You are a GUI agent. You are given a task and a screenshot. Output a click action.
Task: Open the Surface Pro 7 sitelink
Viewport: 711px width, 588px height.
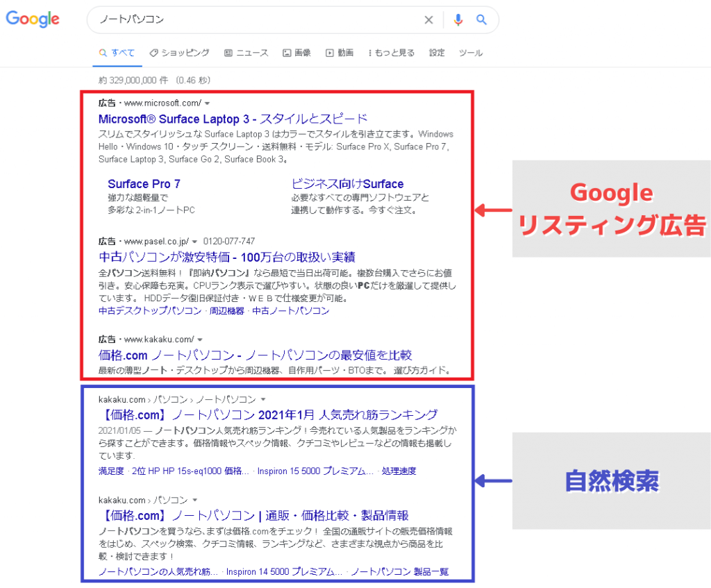point(144,183)
